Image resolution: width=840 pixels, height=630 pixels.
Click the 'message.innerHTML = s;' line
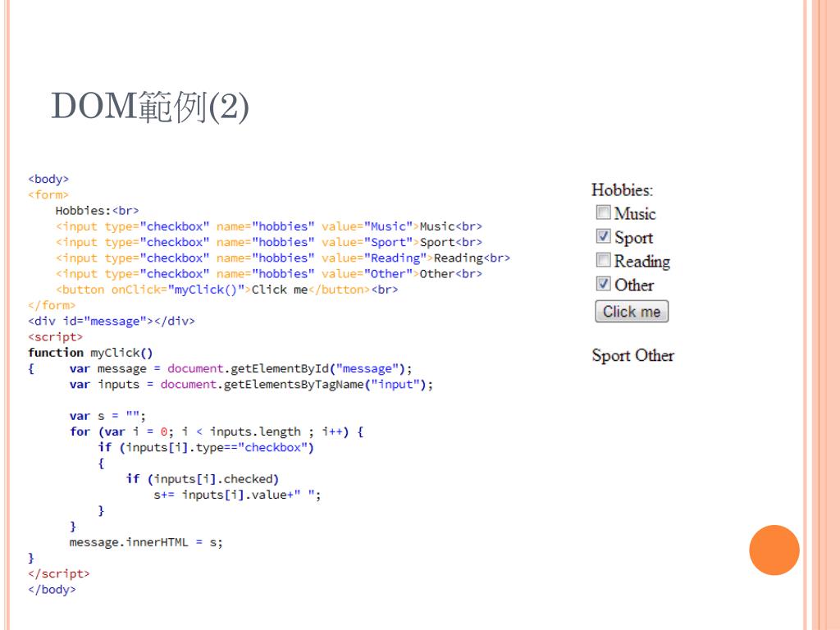pyautogui.click(x=146, y=543)
